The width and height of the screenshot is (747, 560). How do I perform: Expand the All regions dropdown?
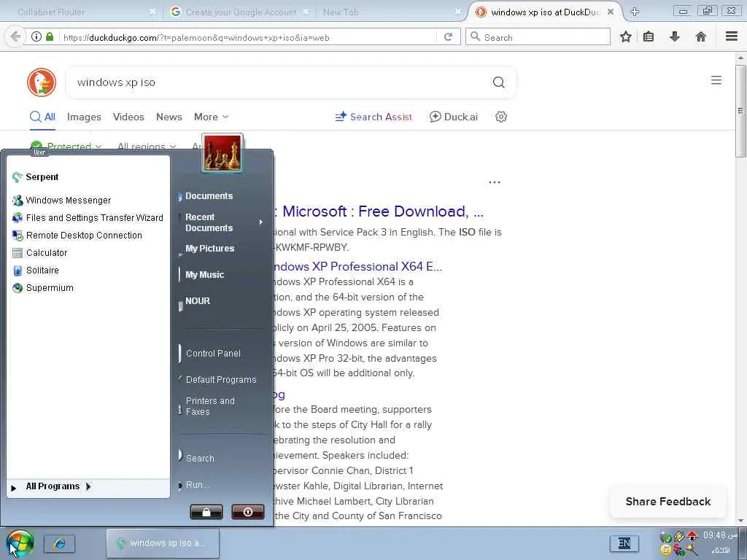(147, 146)
